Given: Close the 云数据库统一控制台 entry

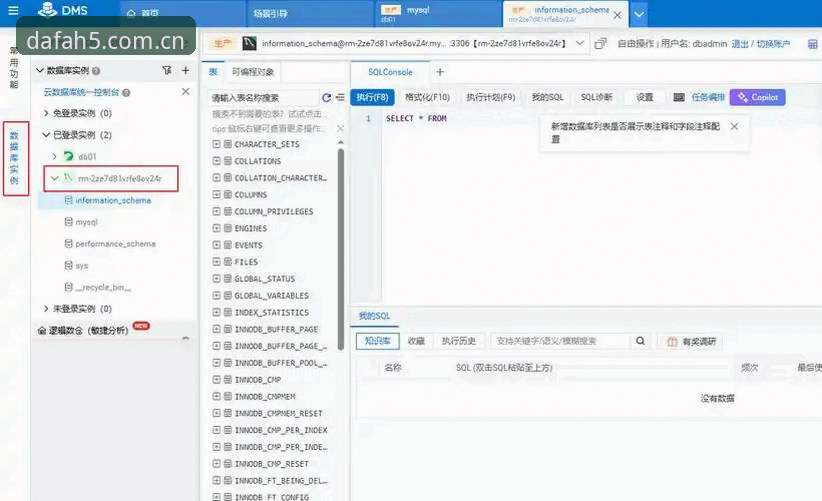Looking at the screenshot, I should [x=186, y=92].
